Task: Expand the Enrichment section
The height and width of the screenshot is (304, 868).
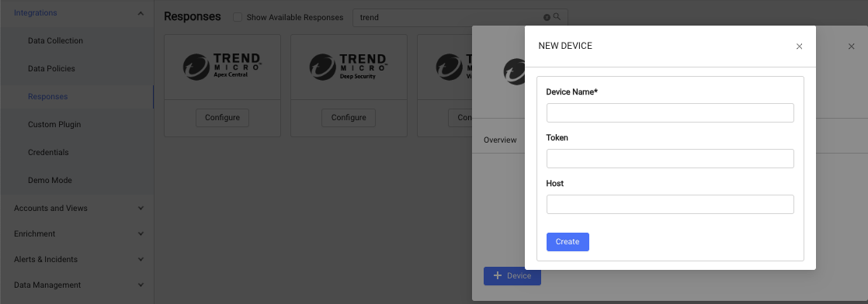Action: (x=141, y=233)
